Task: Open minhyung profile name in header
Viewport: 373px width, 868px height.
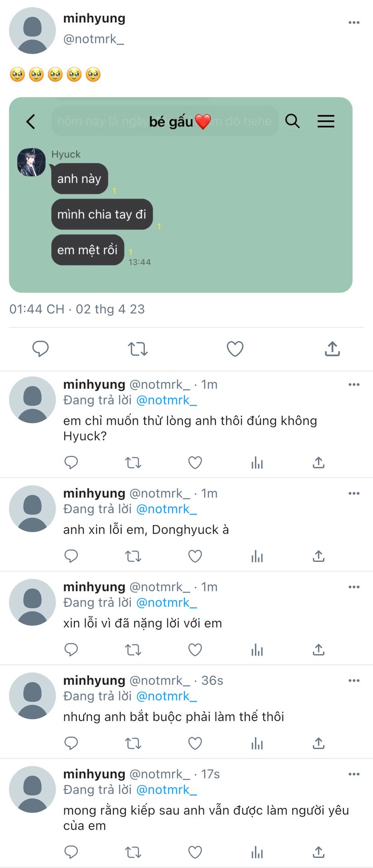Action: point(94,18)
